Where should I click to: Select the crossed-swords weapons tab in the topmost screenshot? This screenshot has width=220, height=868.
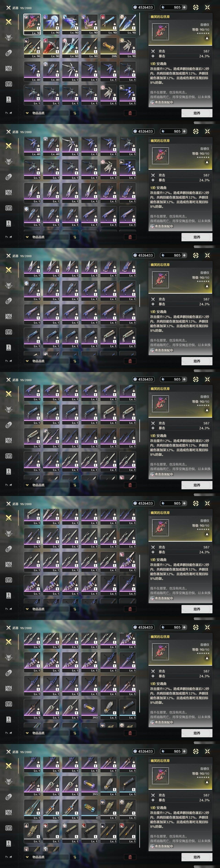pos(9,22)
